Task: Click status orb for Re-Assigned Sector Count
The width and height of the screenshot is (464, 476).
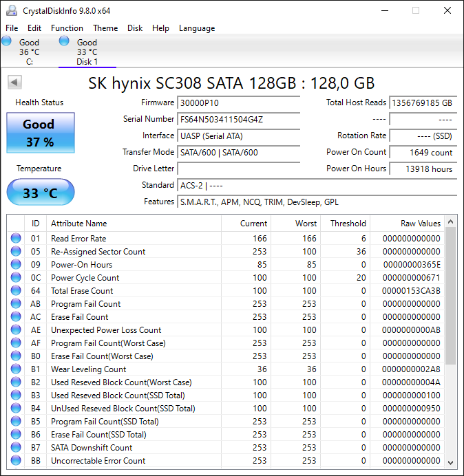Action: [x=16, y=251]
